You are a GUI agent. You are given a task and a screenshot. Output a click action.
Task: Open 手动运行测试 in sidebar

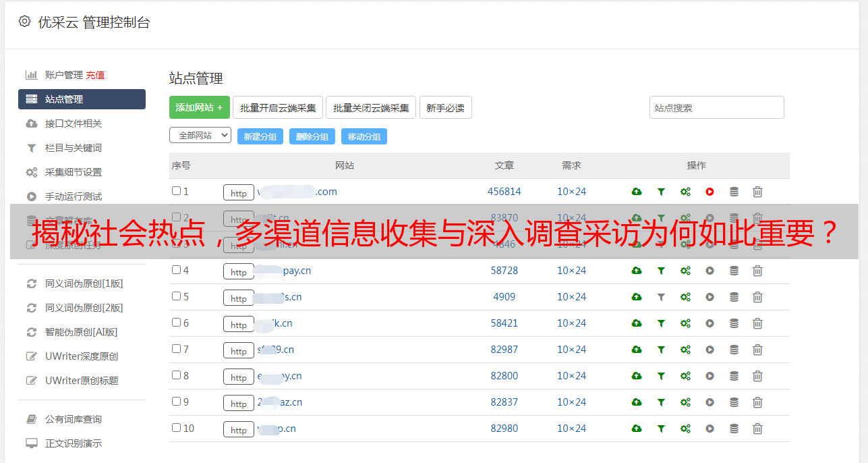pyautogui.click(x=74, y=196)
